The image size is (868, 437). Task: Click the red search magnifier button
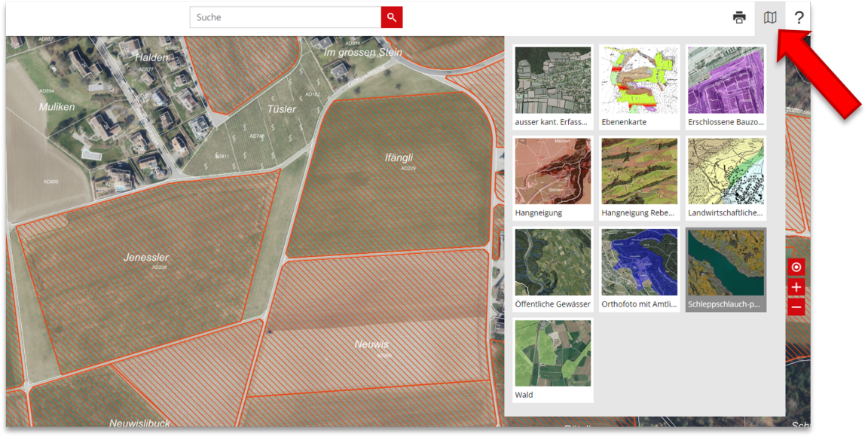coord(392,17)
